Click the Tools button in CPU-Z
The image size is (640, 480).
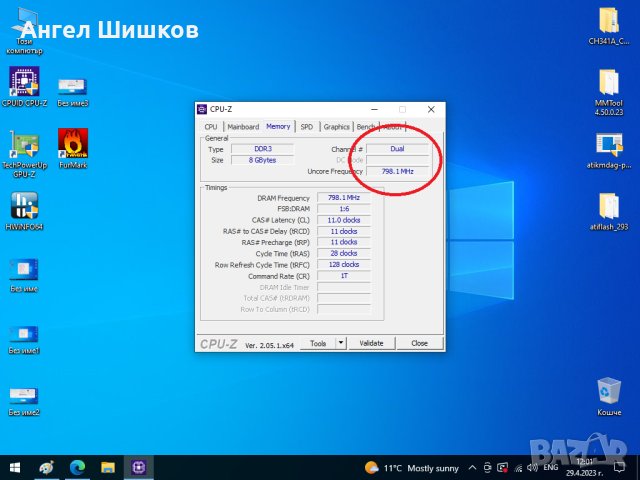pos(318,343)
